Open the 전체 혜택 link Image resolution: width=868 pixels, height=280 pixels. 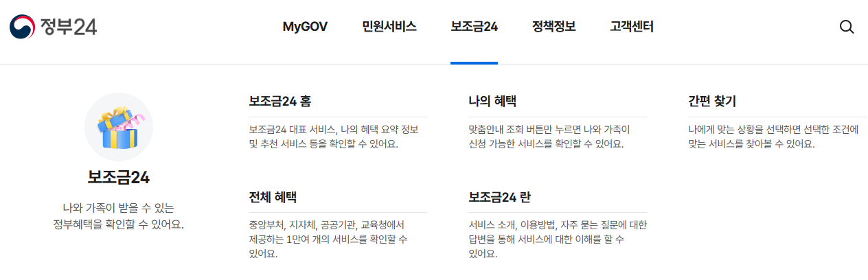273,198
